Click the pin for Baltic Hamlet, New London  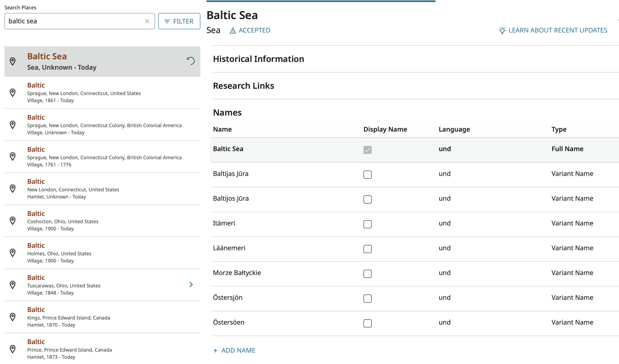tap(13, 189)
